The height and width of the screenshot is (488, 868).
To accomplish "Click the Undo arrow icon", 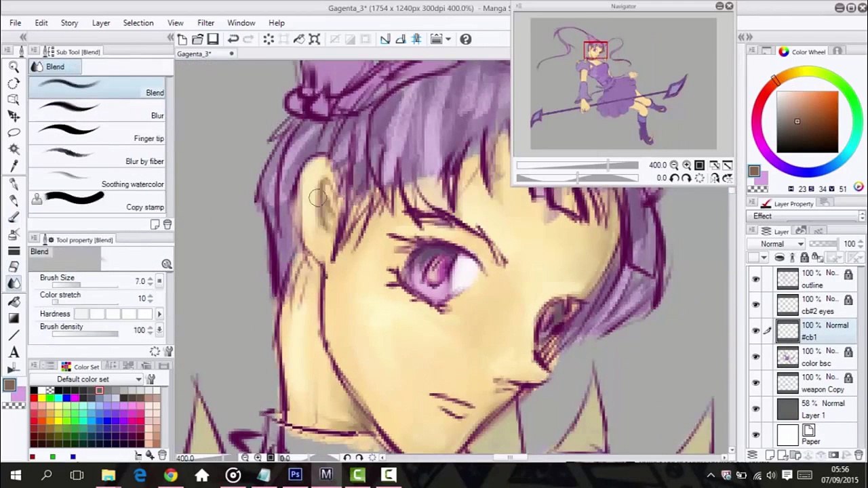I will point(233,39).
